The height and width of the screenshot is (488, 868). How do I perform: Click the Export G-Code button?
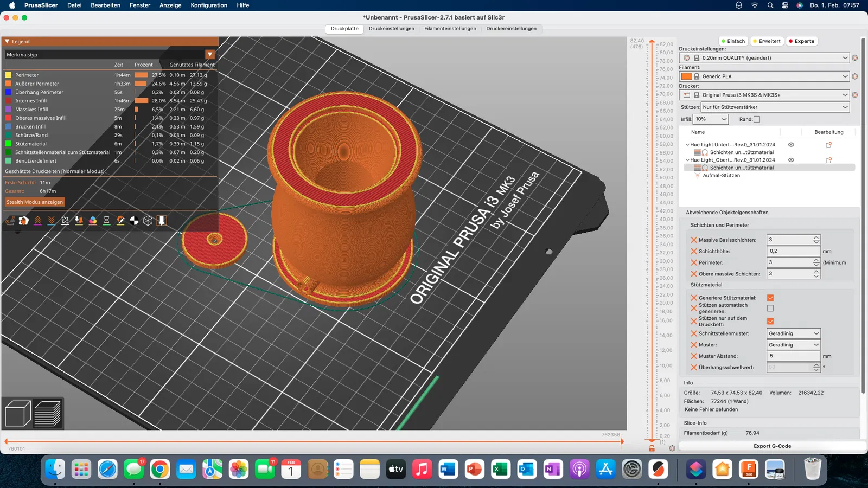point(772,446)
